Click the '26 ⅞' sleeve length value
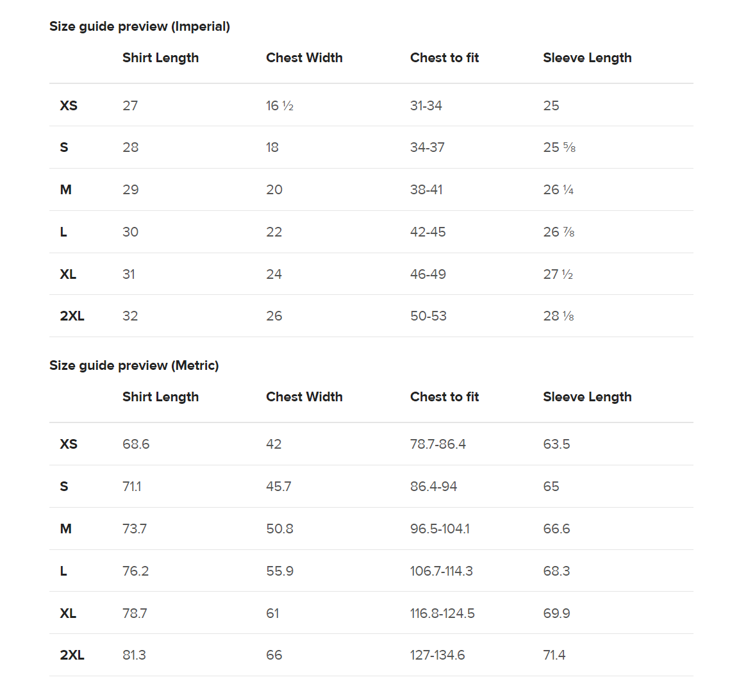The width and height of the screenshot is (739, 700). 558,232
